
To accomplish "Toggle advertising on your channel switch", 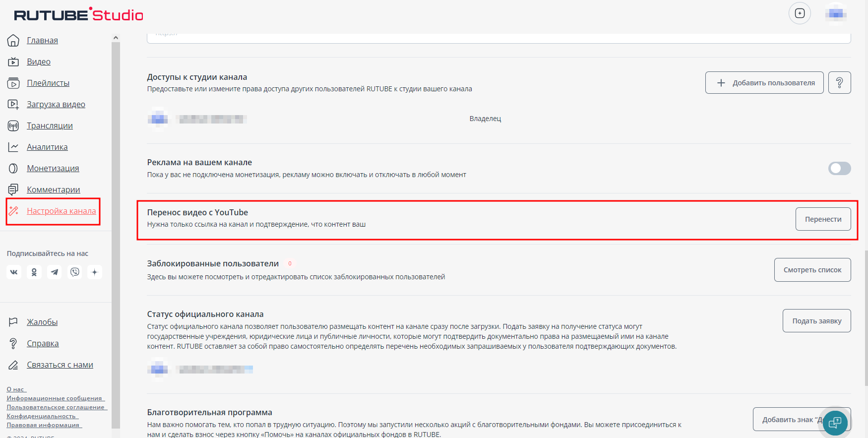I will tap(840, 169).
